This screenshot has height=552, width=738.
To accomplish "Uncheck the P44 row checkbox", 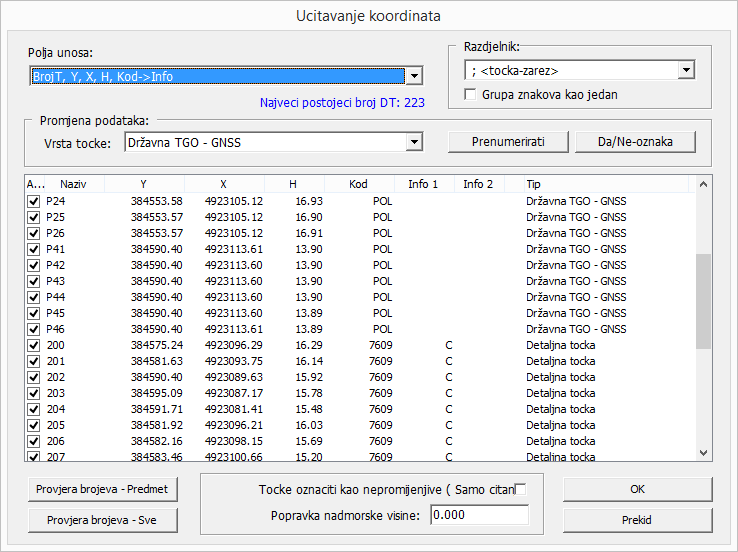I will pyautogui.click(x=33, y=297).
